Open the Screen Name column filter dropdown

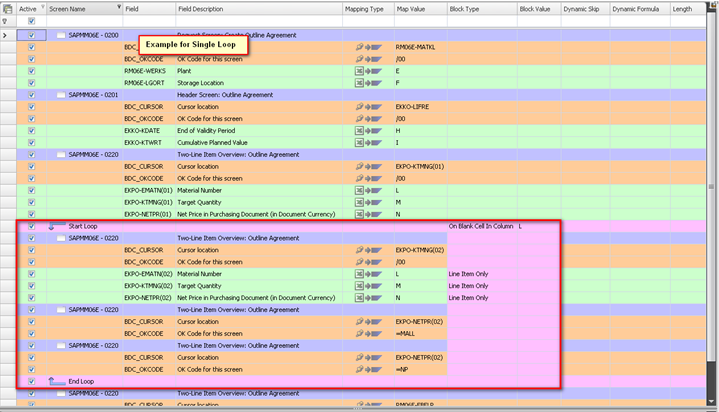click(117, 8)
